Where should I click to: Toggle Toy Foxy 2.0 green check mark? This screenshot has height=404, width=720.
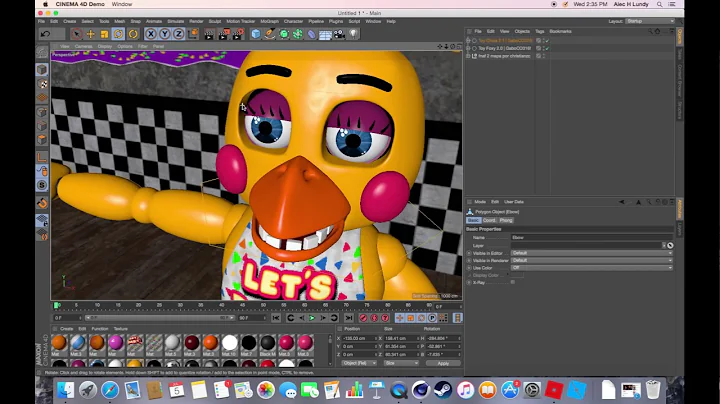click(547, 48)
